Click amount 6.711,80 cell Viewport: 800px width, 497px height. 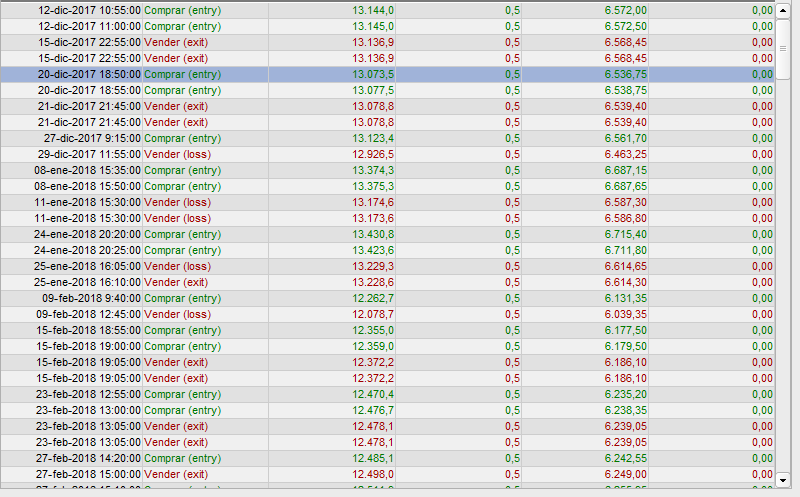(626, 250)
